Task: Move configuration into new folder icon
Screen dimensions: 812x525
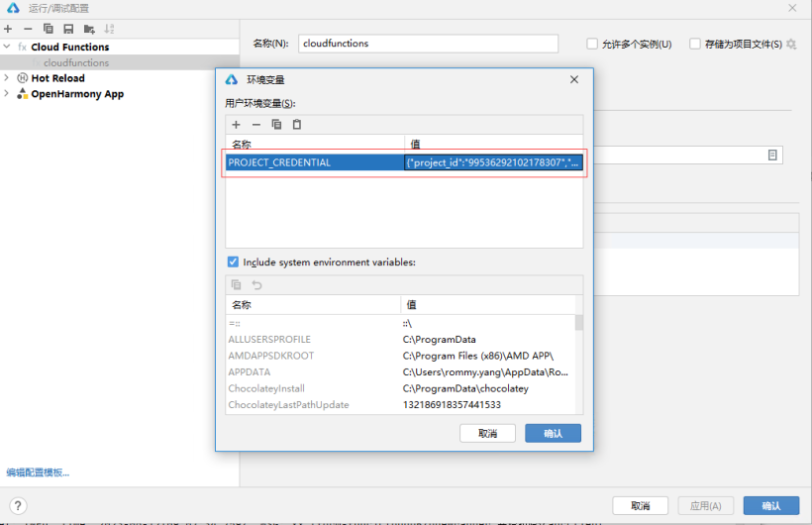Action: tap(89, 29)
